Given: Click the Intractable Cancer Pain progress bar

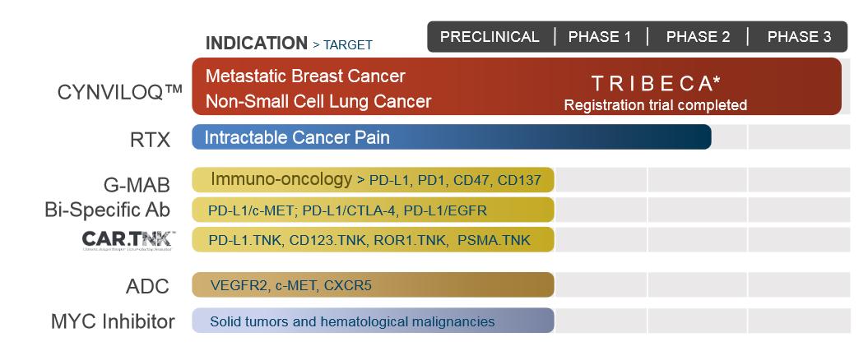Looking at the screenshot, I should pos(451,137).
